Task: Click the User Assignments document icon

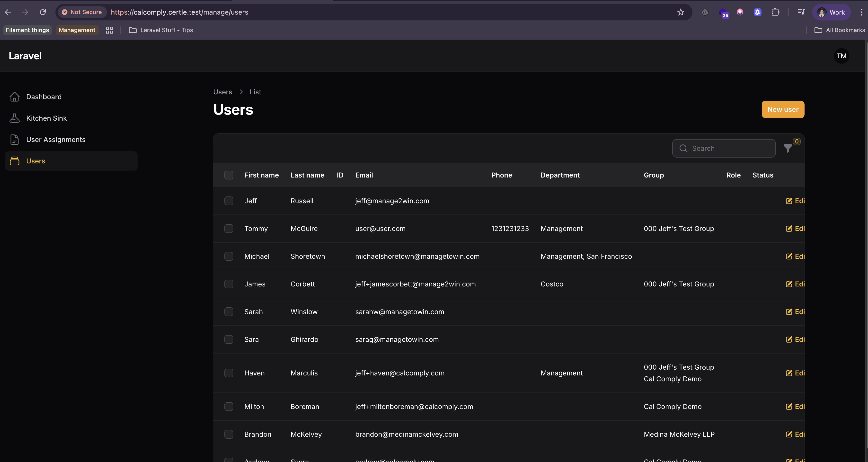Action: [x=15, y=140]
